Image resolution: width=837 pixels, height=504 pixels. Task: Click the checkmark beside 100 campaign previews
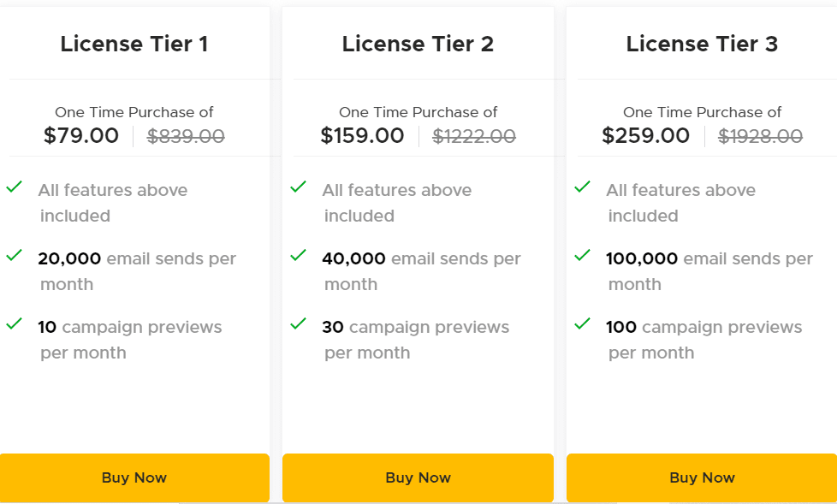click(x=583, y=323)
